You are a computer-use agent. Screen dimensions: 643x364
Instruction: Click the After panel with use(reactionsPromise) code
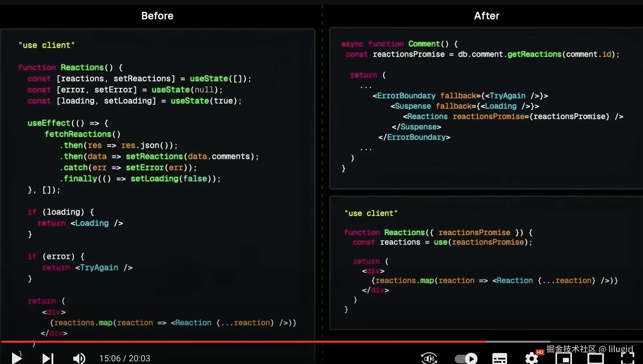tap(486, 263)
